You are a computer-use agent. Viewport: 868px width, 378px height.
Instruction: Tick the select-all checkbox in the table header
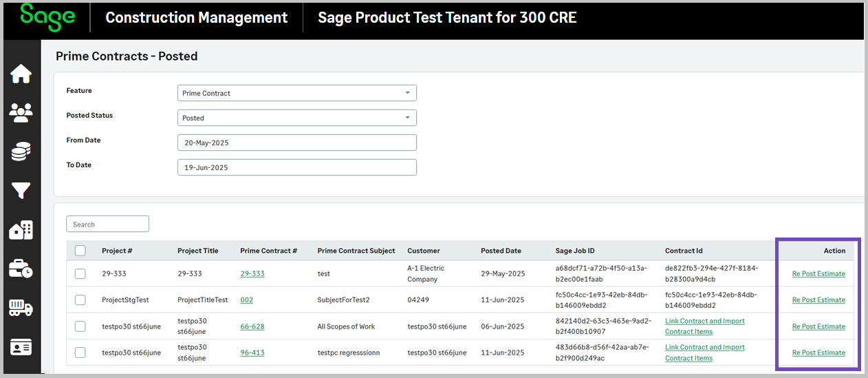(80, 251)
